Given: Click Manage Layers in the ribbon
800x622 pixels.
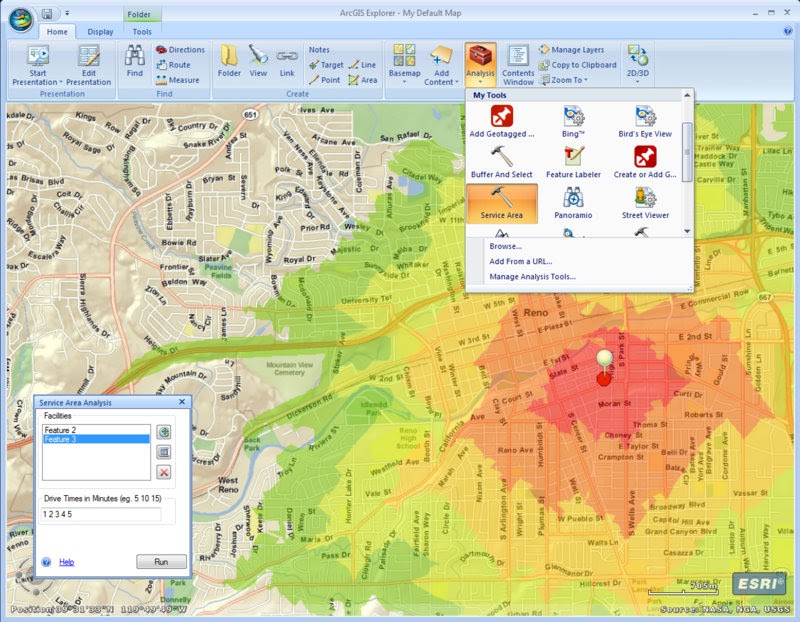Looking at the screenshot, I should tap(571, 49).
